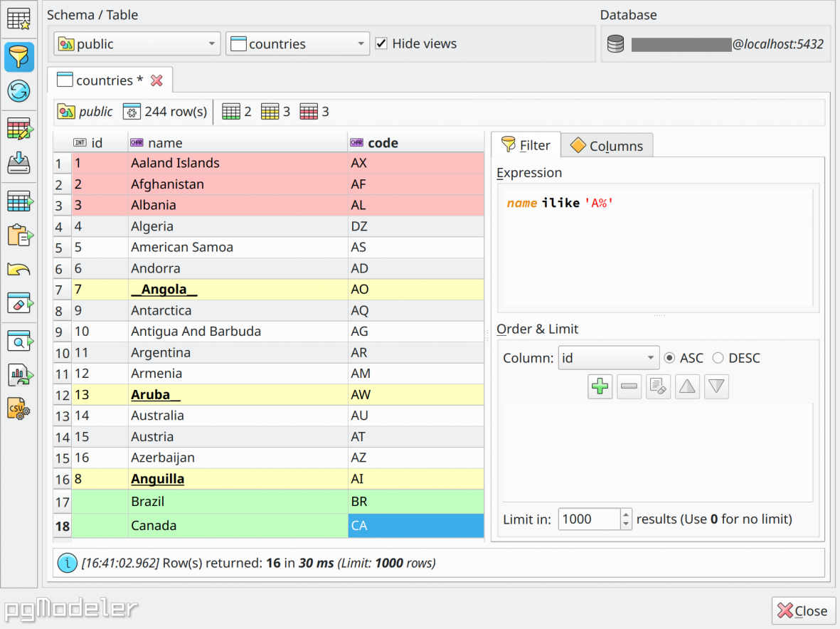Image resolution: width=840 pixels, height=629 pixels.
Task: Click the add row table icon
Action: pyautogui.click(x=20, y=202)
